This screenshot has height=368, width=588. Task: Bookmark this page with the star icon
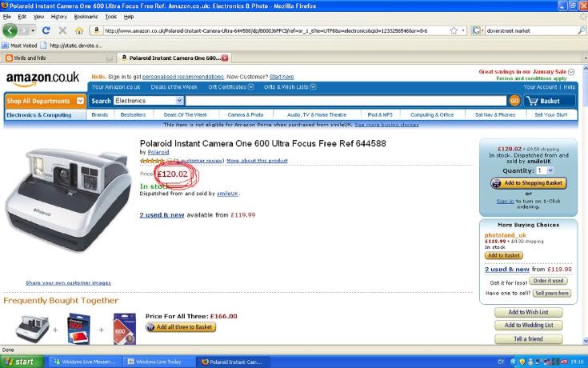click(x=454, y=30)
